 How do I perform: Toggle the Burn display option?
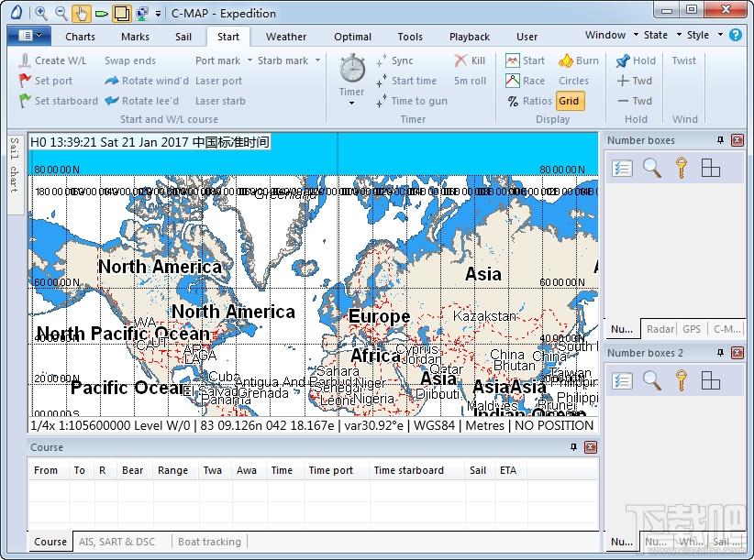[x=579, y=60]
